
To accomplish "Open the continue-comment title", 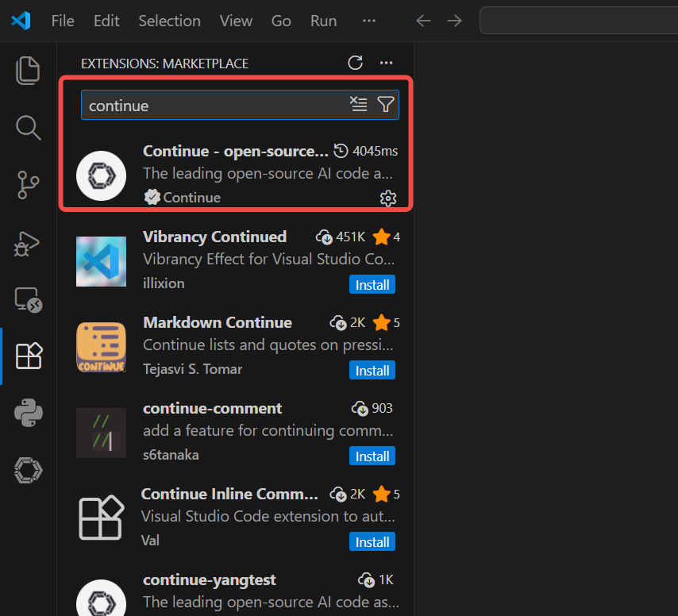I will (212, 409).
